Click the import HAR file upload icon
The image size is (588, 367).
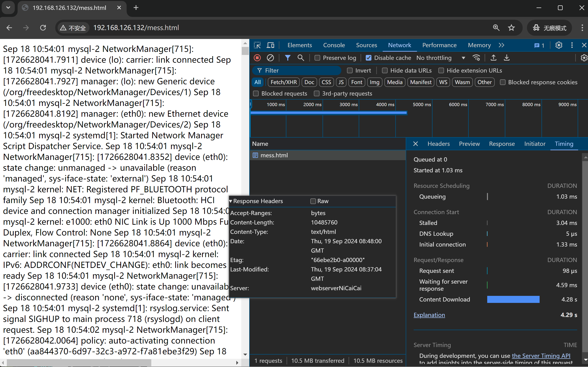[493, 58]
